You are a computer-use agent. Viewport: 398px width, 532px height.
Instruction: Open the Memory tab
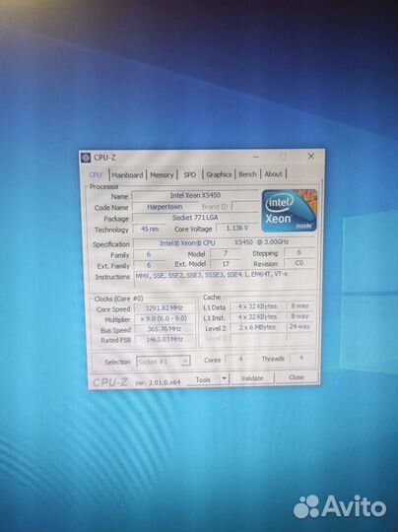click(162, 175)
